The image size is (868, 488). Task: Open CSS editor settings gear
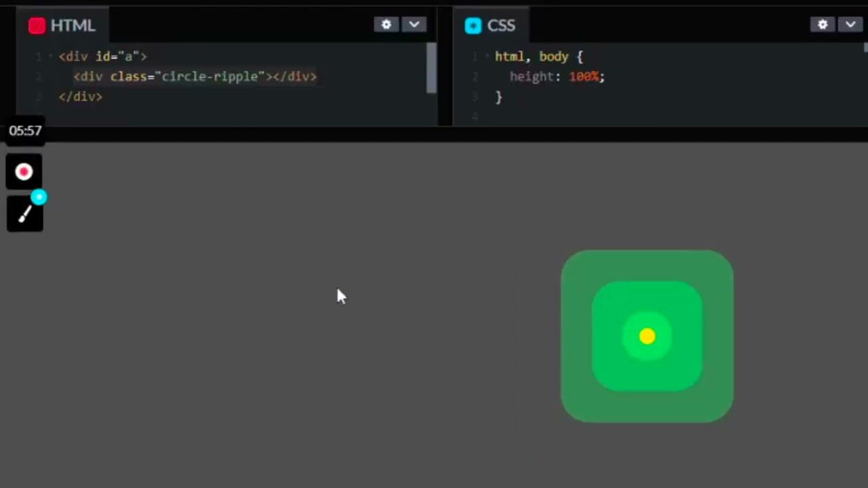pyautogui.click(x=823, y=24)
